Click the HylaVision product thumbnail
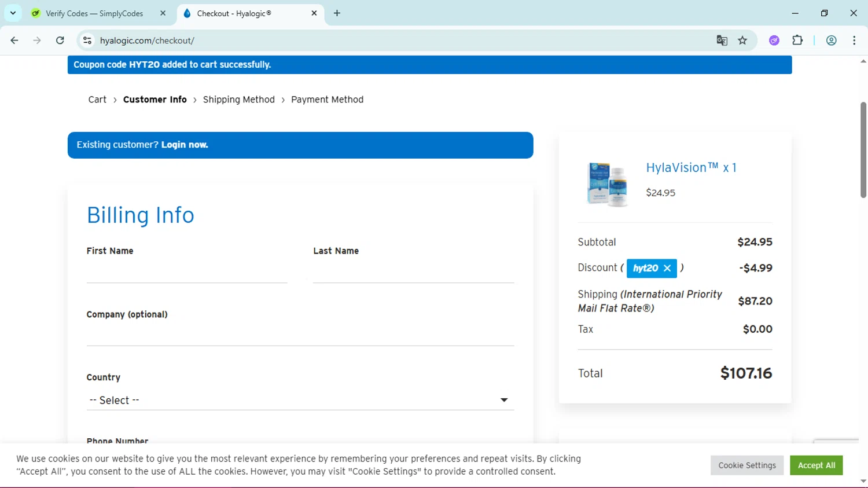 (606, 184)
